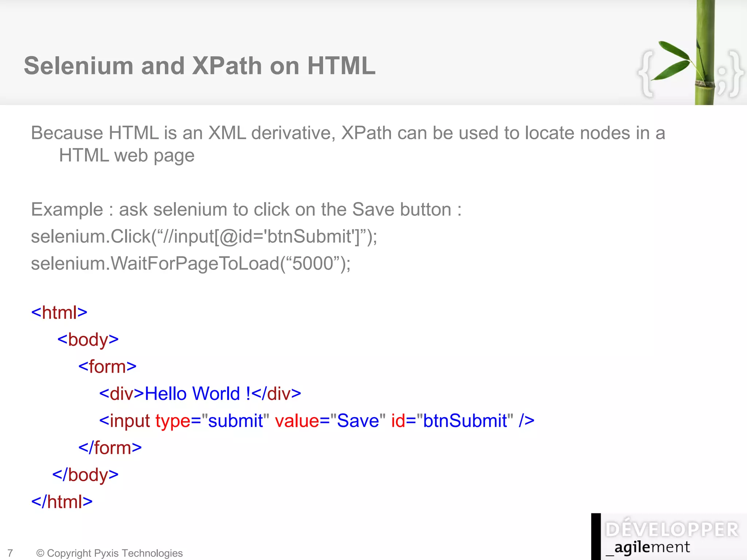The width and height of the screenshot is (747, 560).
Task: Click the closing </html> tag
Action: (62, 502)
